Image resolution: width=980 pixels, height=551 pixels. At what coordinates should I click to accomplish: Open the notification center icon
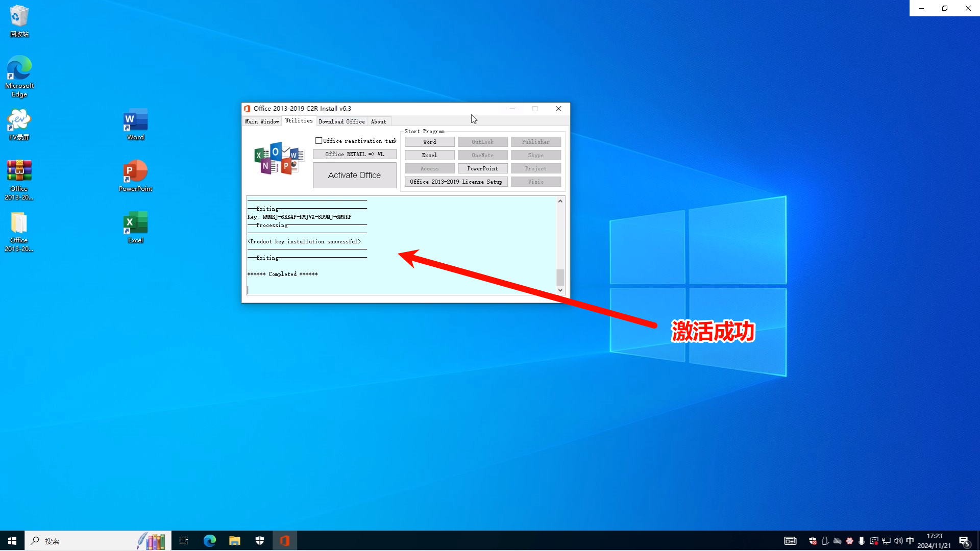(964, 541)
